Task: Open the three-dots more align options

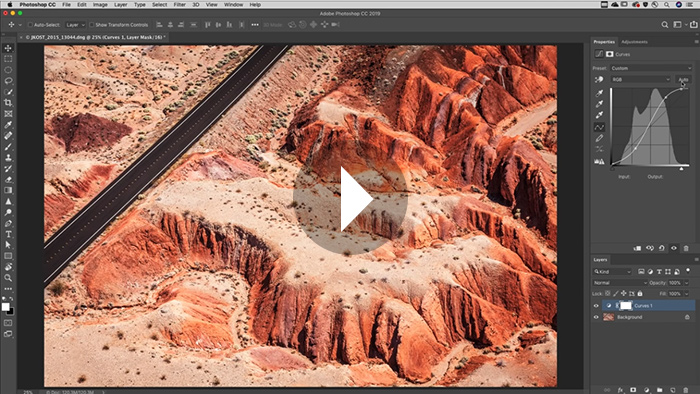Action: (x=254, y=25)
